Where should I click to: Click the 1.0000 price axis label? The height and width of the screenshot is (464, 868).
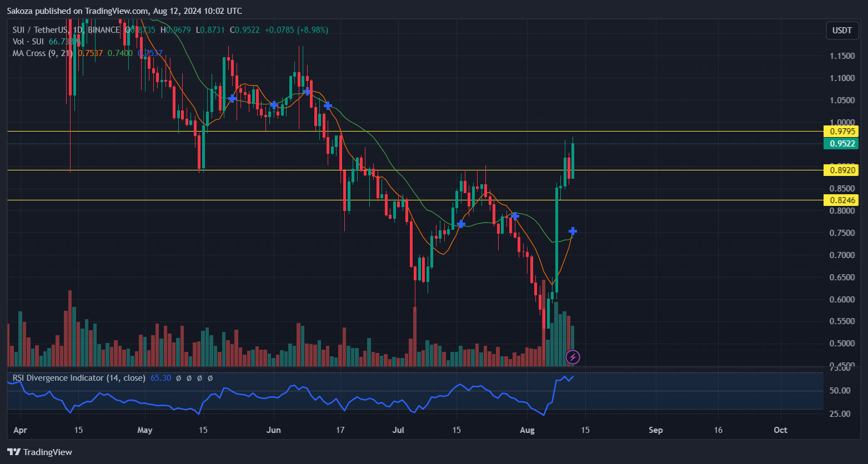click(842, 123)
